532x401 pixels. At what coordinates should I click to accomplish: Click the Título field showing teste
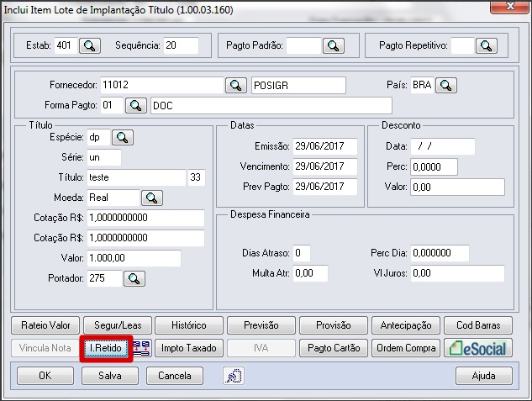coord(136,177)
